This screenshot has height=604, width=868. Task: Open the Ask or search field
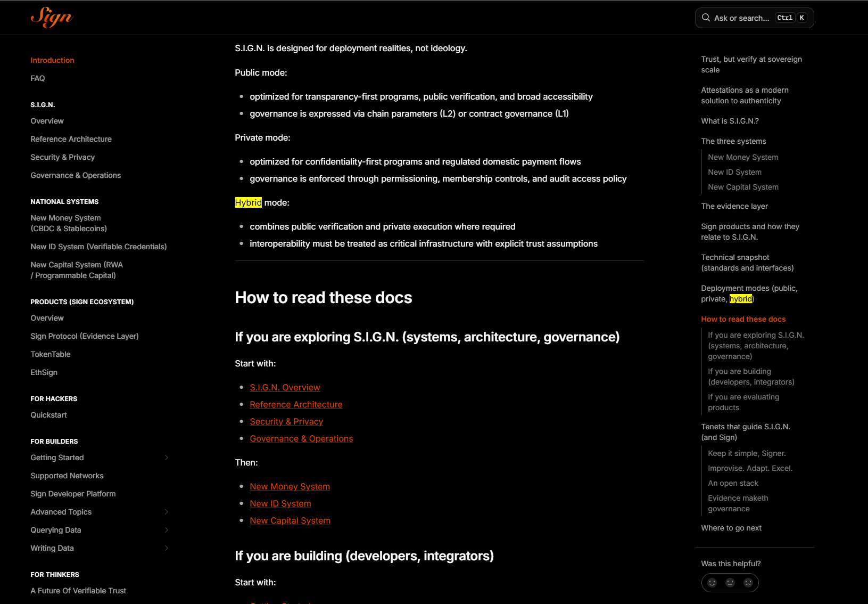tap(754, 18)
